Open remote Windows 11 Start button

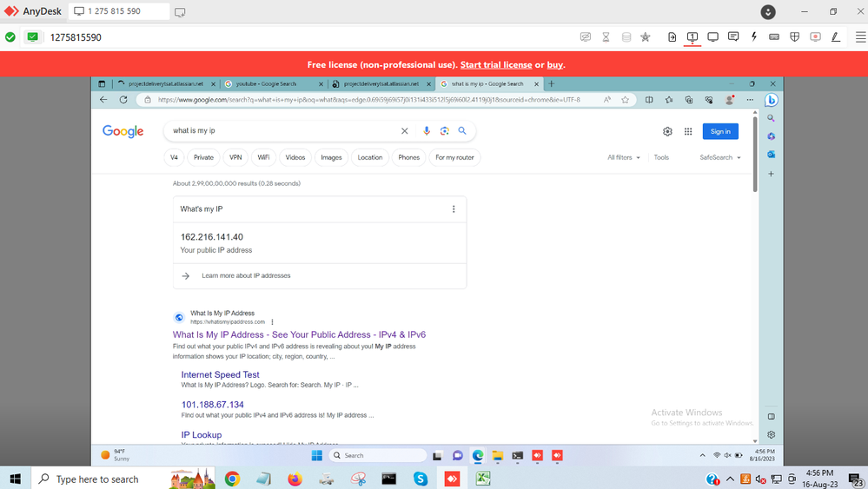(316, 455)
